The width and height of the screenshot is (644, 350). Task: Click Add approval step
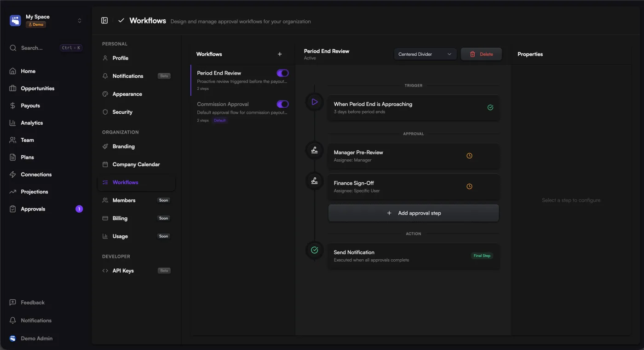click(414, 213)
